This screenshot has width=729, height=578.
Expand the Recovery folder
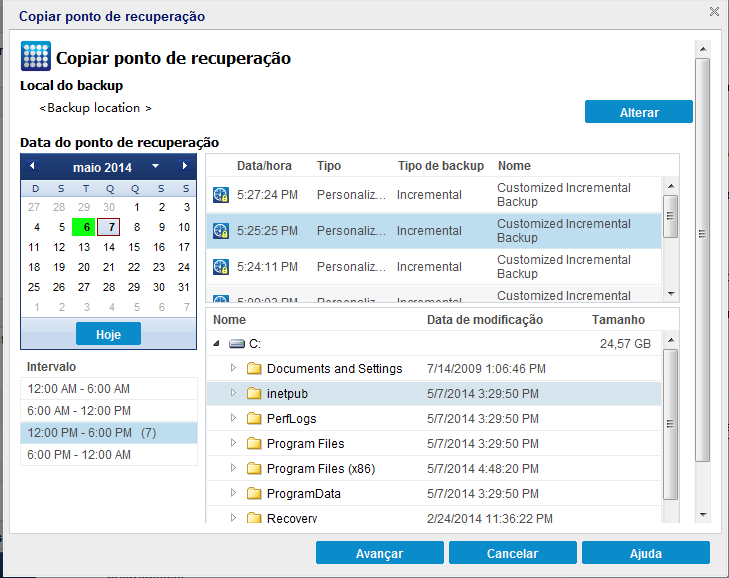click(233, 517)
